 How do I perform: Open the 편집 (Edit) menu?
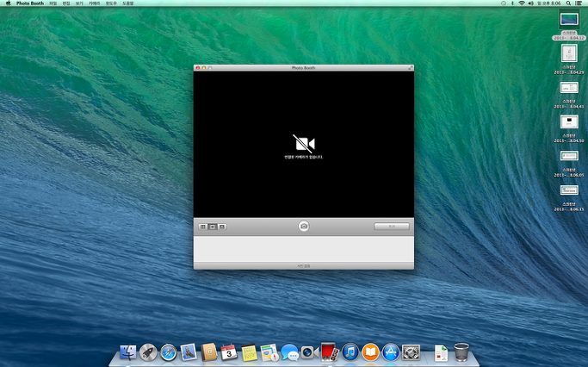point(66,3)
